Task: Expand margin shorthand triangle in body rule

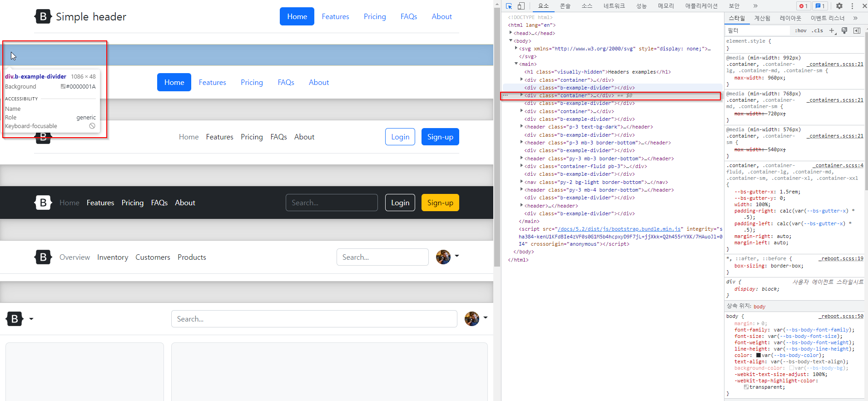Action: pyautogui.click(x=758, y=323)
